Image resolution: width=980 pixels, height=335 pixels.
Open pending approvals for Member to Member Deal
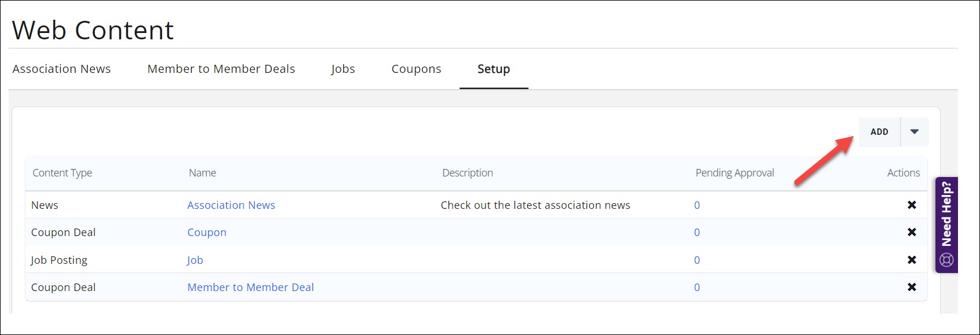point(697,288)
